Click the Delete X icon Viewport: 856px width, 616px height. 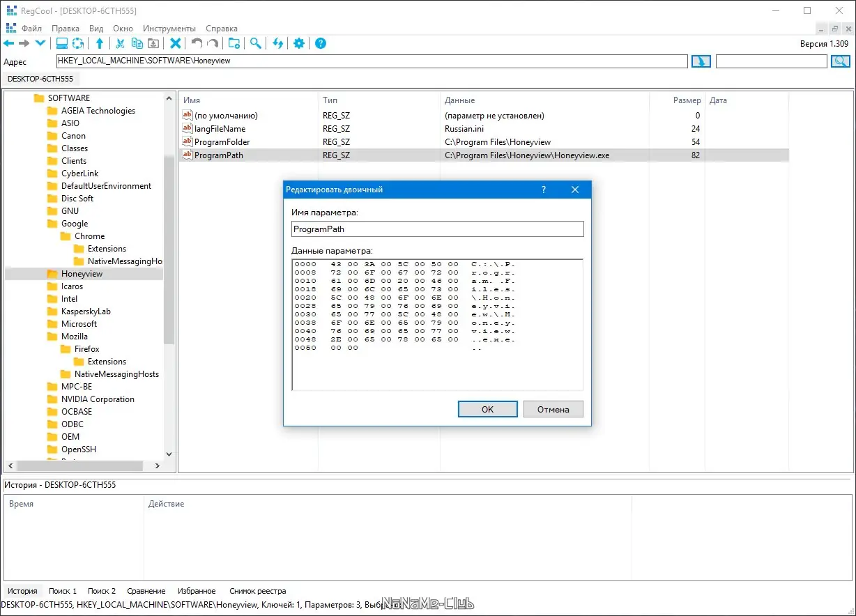(x=176, y=43)
